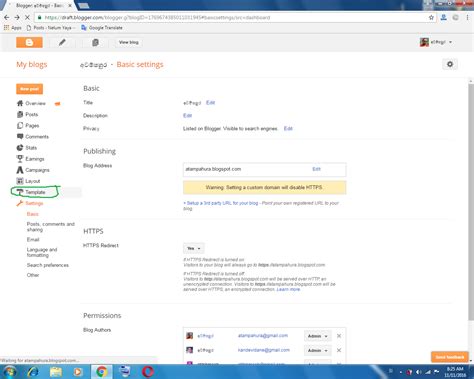Screen dimensions: 474x379
Task: Open Earnings in sidebar
Action: pos(35,159)
